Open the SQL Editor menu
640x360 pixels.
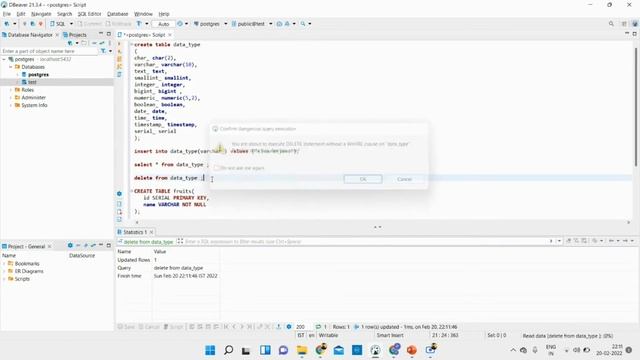[x=89, y=14]
